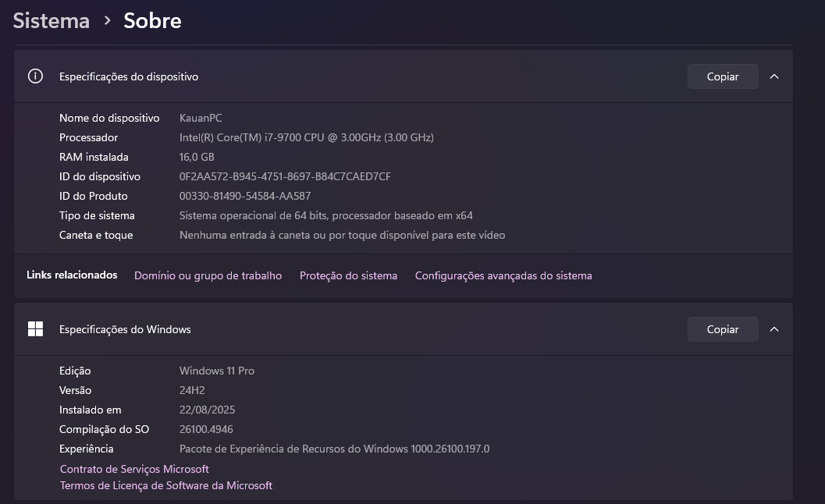
Task: Click the ID do dispositivo label
Action: [99, 176]
